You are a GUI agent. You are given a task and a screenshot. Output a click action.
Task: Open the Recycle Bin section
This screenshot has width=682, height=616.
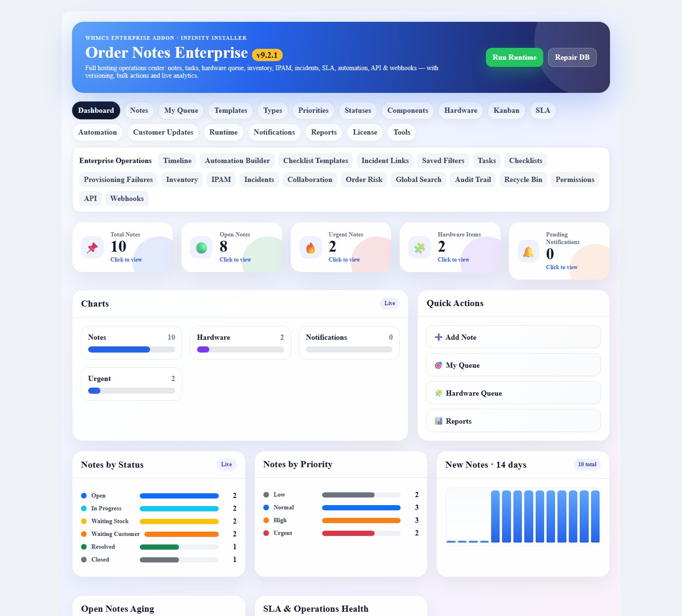(523, 180)
